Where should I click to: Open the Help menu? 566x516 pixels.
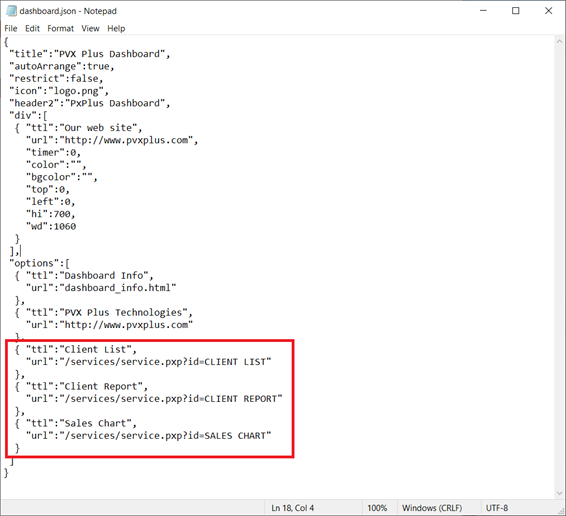116,29
